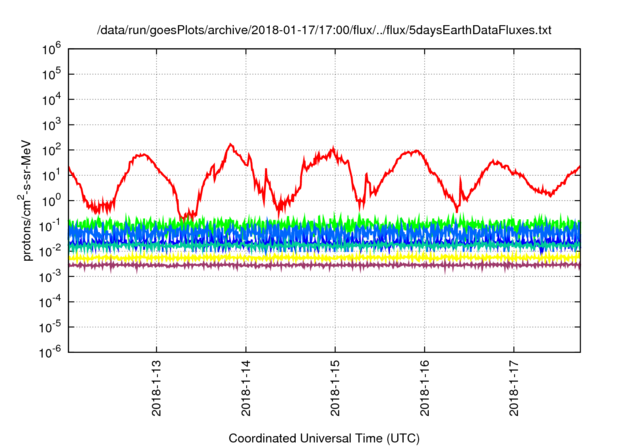Select the 2018-1-13 date tick label
Viewport: 640px width, 448px height.
pyautogui.click(x=156, y=388)
